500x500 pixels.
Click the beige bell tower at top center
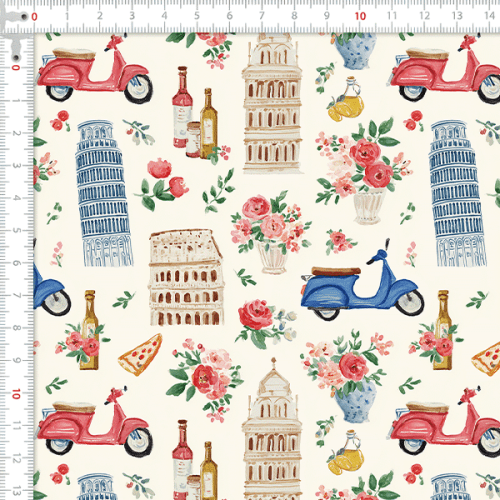coord(272,104)
